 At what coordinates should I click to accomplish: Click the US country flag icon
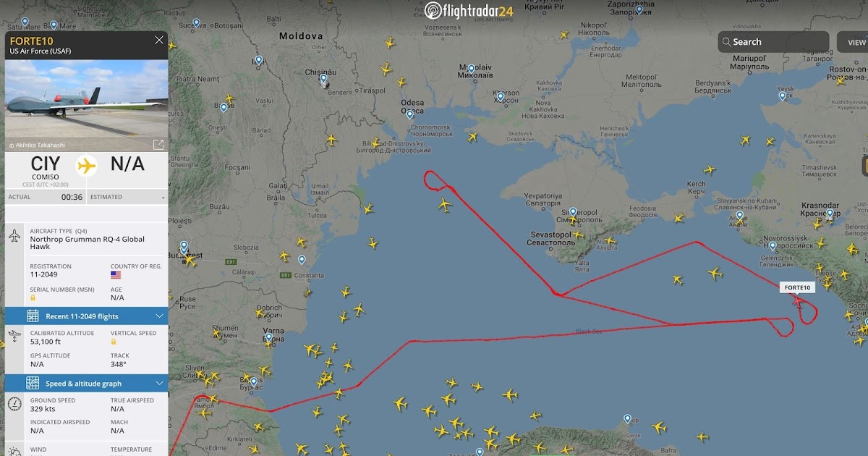click(x=116, y=275)
